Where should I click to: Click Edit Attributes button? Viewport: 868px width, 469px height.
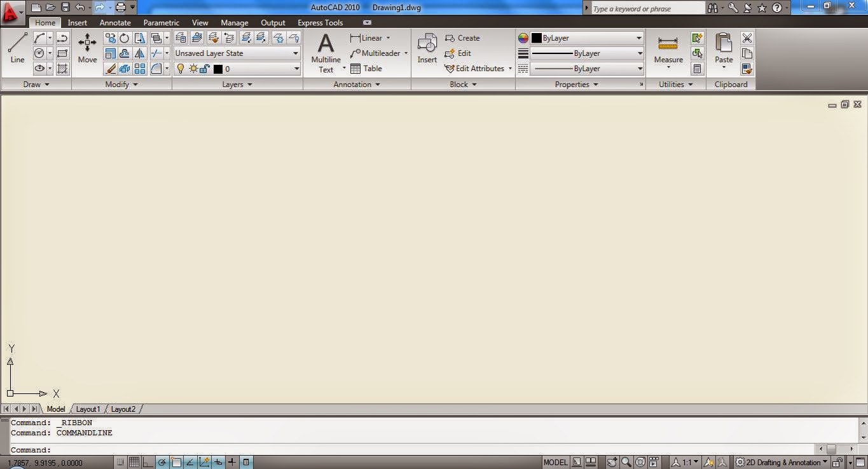(x=474, y=69)
